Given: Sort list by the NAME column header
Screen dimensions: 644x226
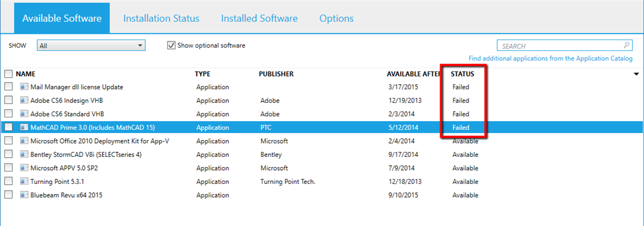Looking at the screenshot, I should click(x=25, y=74).
